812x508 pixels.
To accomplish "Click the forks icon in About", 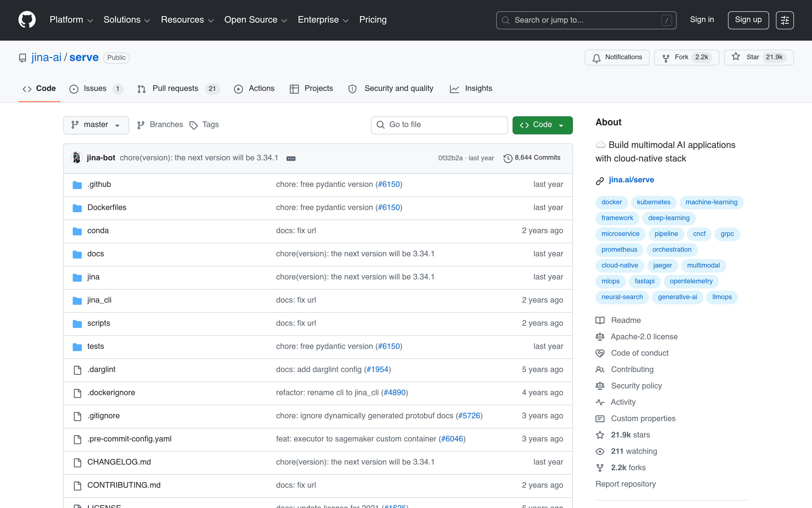I will [600, 468].
